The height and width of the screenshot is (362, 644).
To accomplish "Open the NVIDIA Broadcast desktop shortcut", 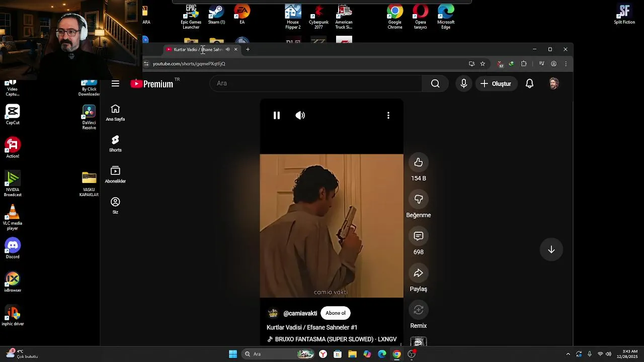I will [13, 184].
